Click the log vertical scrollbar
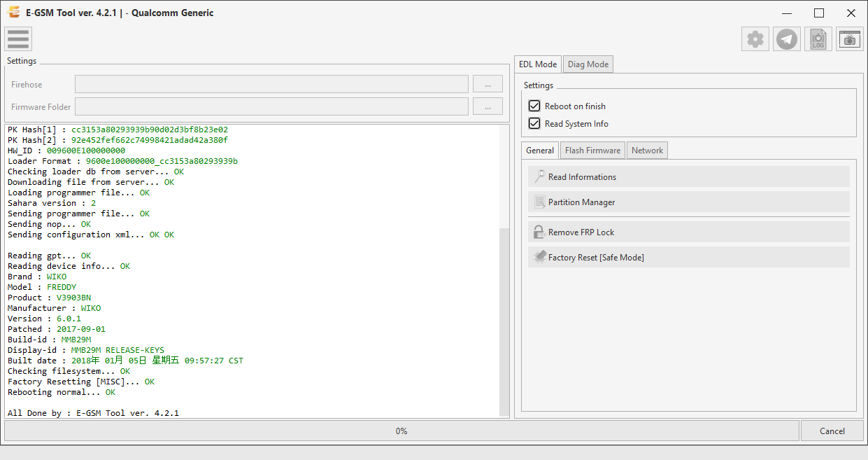This screenshot has width=868, height=460. tap(505, 321)
